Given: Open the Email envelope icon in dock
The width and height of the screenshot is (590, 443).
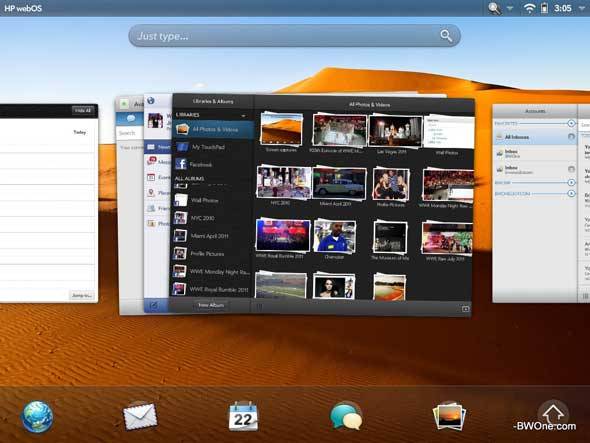Looking at the screenshot, I should [140, 416].
